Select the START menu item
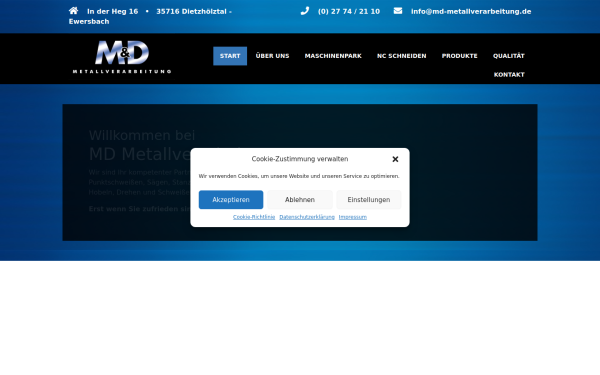 [x=230, y=56]
